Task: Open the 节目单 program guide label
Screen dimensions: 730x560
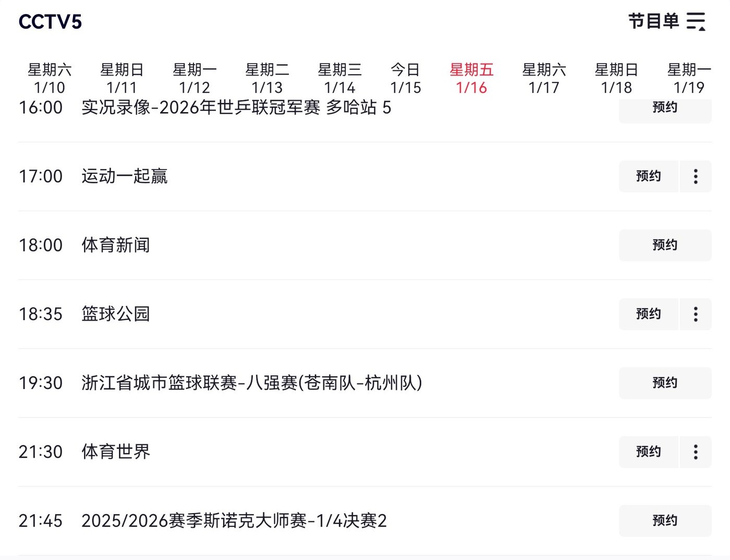Action: (654, 22)
